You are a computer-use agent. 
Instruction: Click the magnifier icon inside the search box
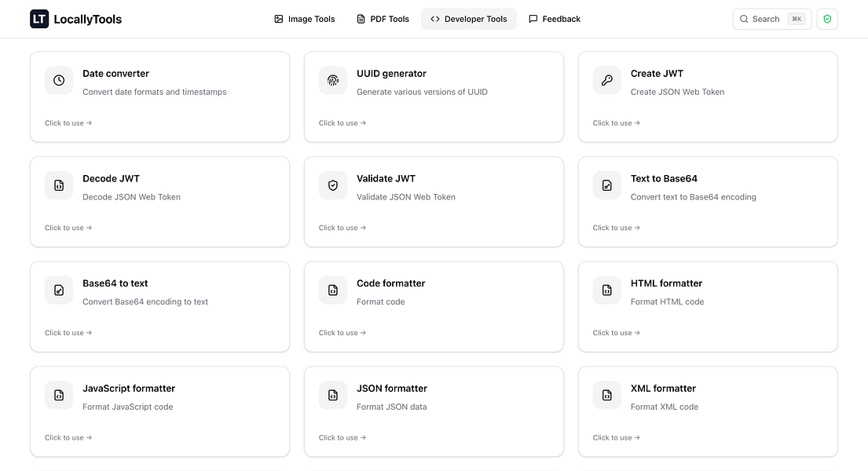[x=744, y=18]
